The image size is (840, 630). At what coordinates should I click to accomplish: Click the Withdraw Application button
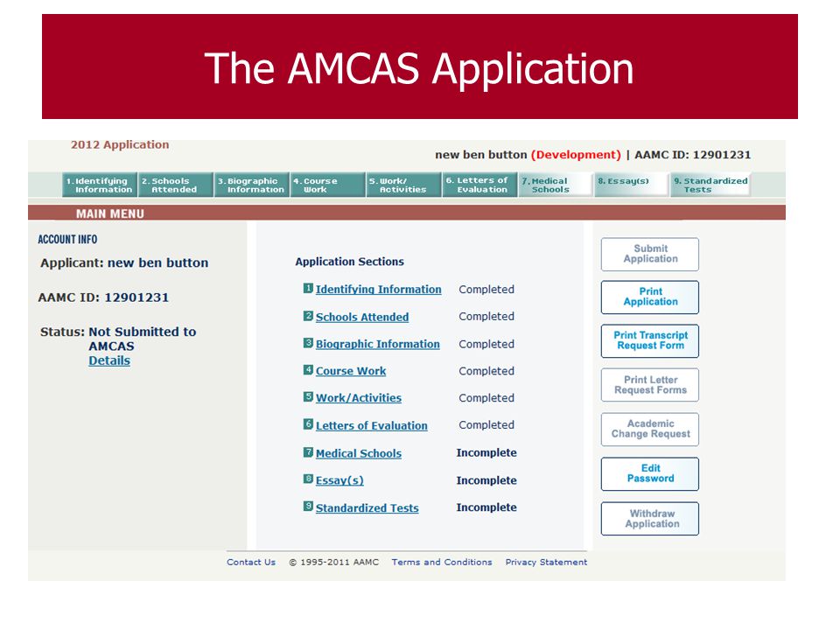pos(650,519)
